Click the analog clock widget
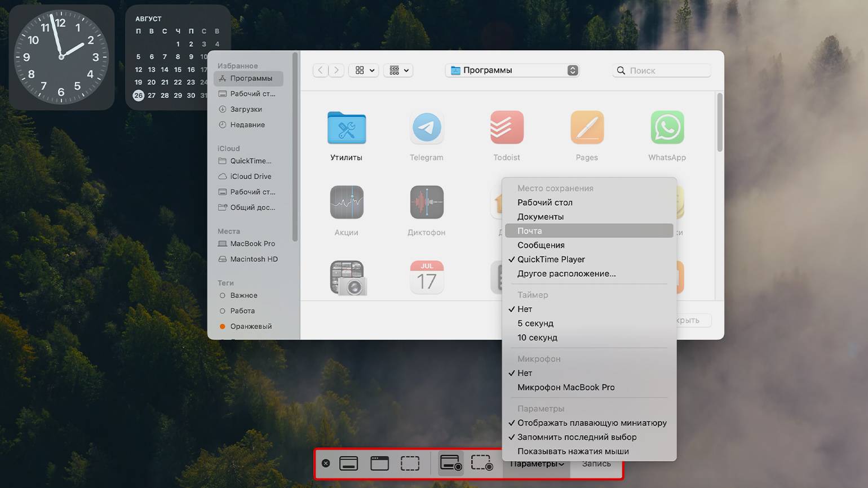Screen dimensions: 868x488 pos(61,57)
